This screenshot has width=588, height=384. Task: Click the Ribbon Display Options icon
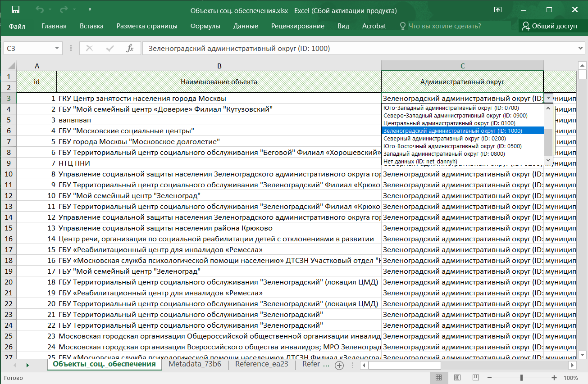(498, 9)
